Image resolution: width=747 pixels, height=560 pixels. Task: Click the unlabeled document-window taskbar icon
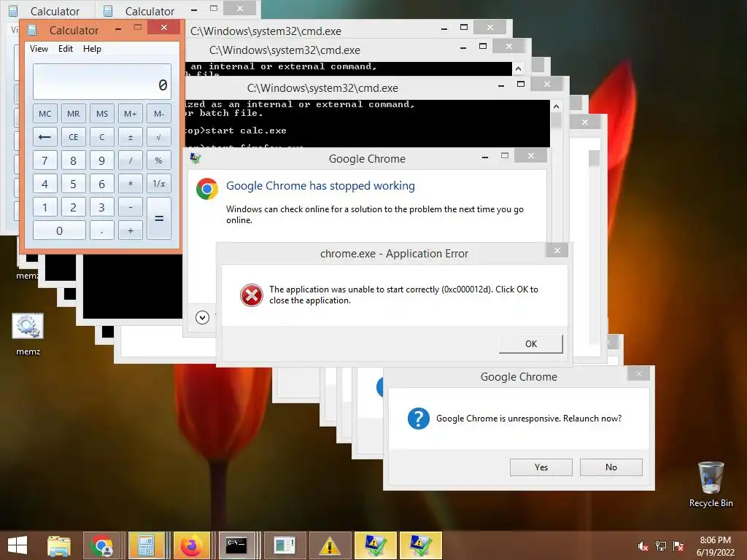pos(285,545)
